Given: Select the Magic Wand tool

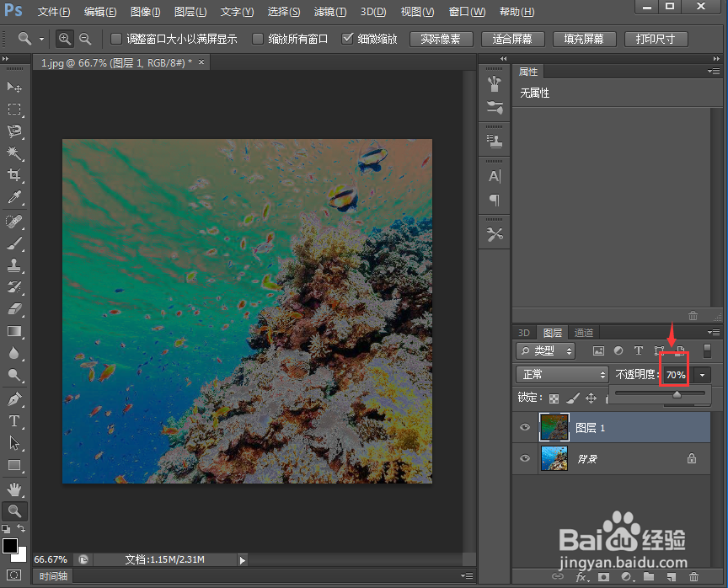Looking at the screenshot, I should (x=14, y=152).
